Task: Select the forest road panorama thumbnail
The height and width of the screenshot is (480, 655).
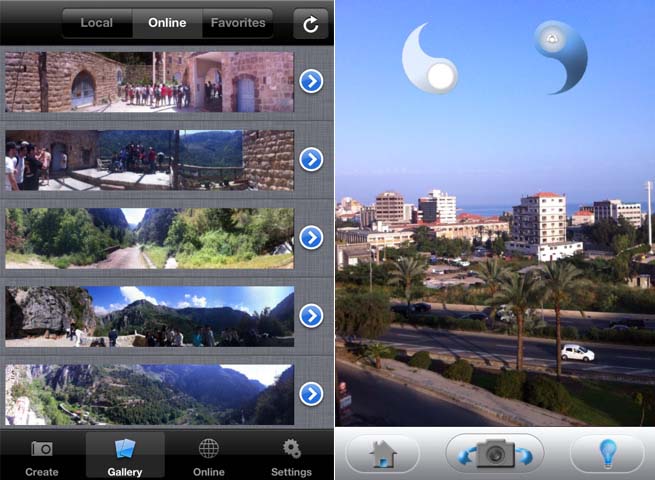Action: [x=149, y=238]
